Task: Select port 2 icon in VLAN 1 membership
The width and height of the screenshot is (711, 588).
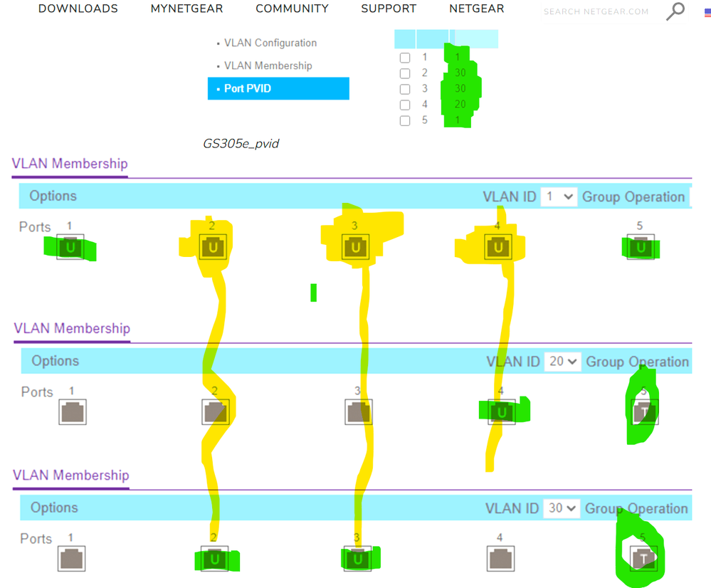Action: pos(213,247)
